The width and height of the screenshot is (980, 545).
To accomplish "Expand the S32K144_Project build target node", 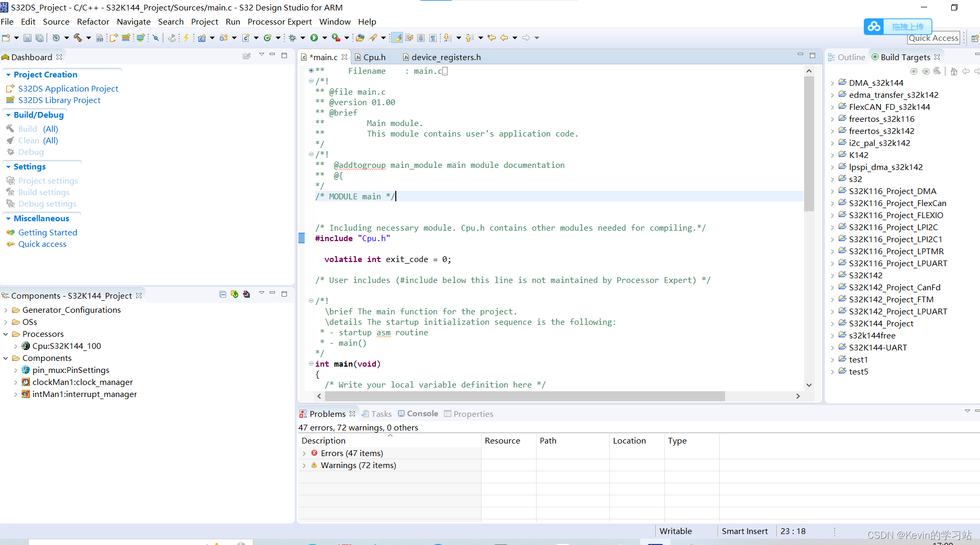I will coord(832,324).
